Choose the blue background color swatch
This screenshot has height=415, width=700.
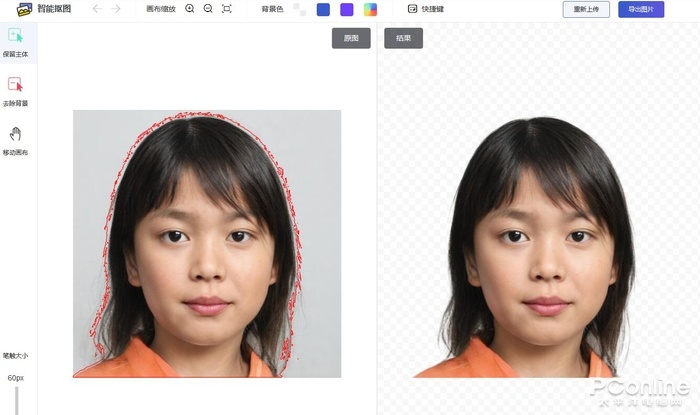point(323,9)
